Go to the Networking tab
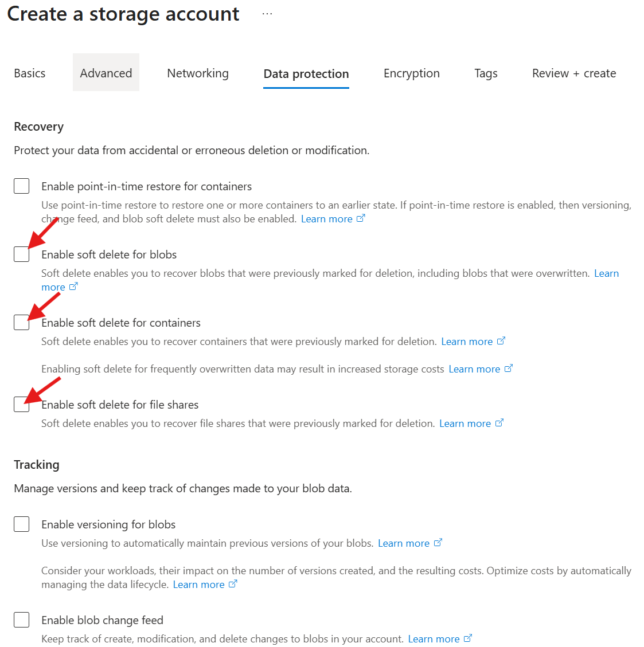Screen dimensions: 644x647 click(198, 73)
